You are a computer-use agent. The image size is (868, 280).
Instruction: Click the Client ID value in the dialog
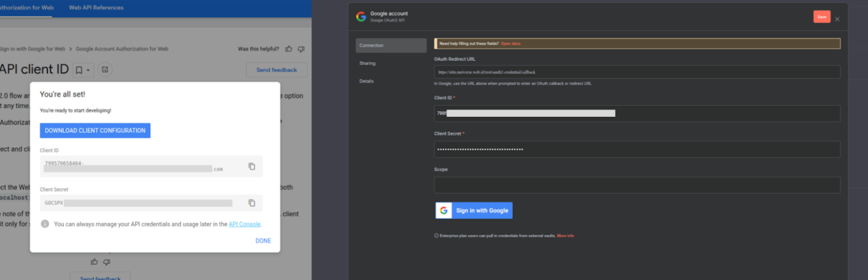pos(134,166)
